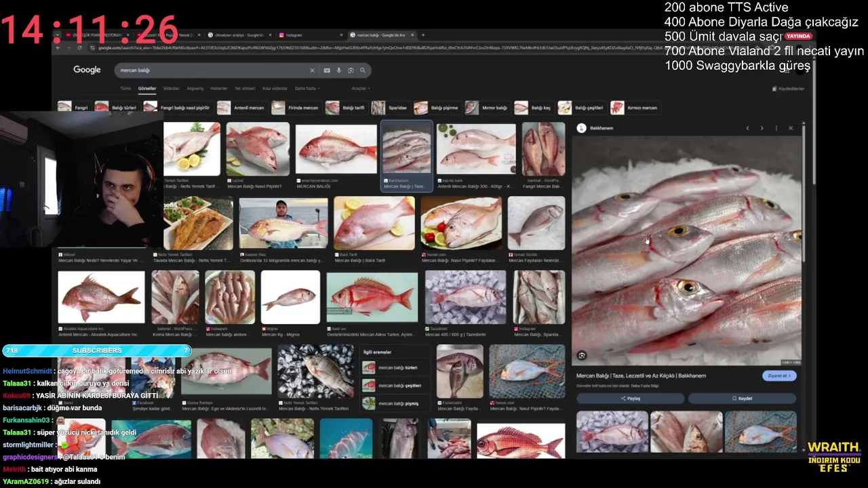
Task: Close the Balıkhanem image preview panel
Action: coord(791,128)
